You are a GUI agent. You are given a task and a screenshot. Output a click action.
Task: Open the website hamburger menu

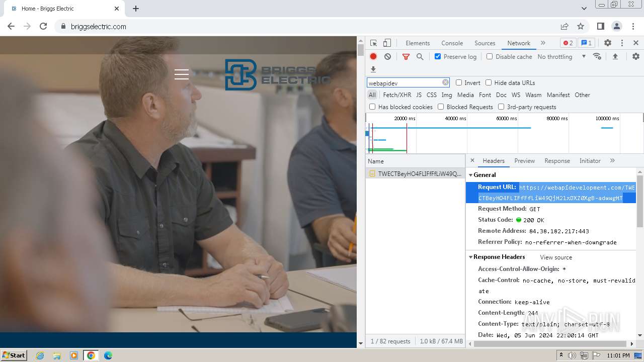point(182,74)
